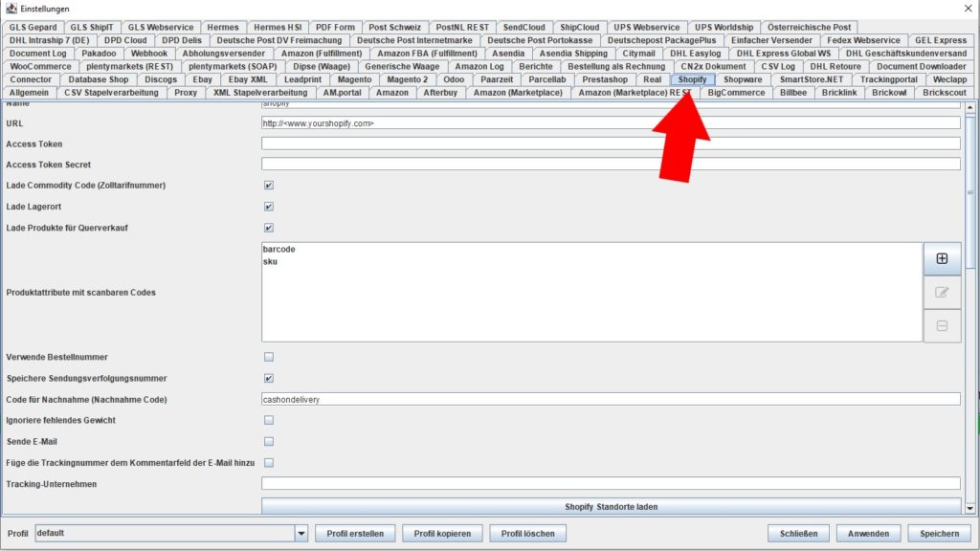The image size is (980, 551).
Task: Select the BigCommerce tab
Action: pos(736,93)
